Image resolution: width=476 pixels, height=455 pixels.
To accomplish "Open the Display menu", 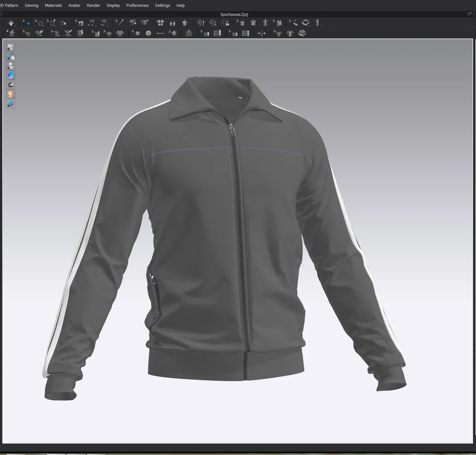I will coord(113,6).
